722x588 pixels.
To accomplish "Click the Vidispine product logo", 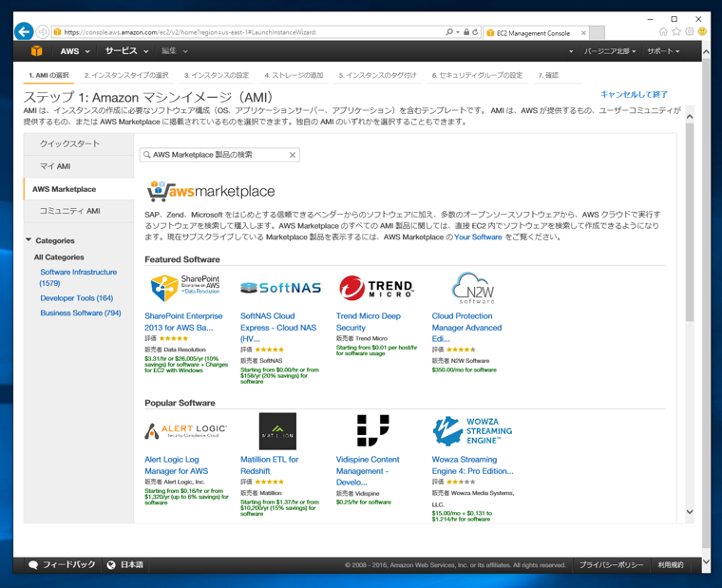I will 373,430.
